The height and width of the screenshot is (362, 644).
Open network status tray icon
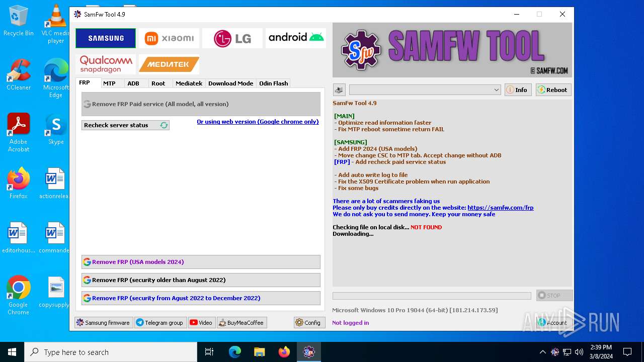coord(567,352)
